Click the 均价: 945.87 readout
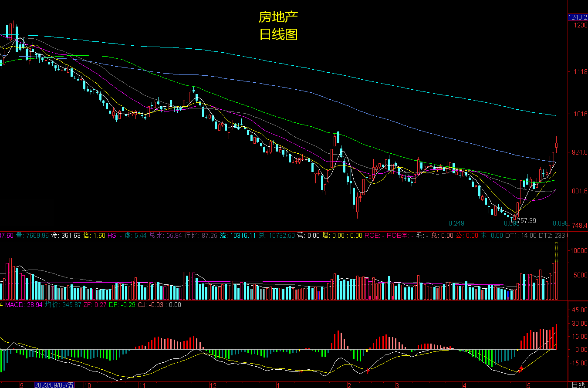The width and height of the screenshot is (588, 388). tap(63, 305)
